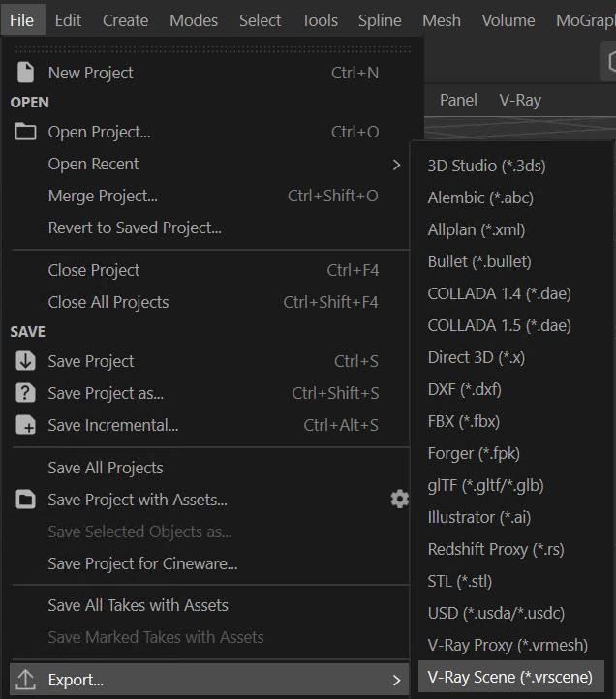Select V-Ray Scene (*.vrscene) export format
This screenshot has height=699, width=616.
pyautogui.click(x=510, y=676)
